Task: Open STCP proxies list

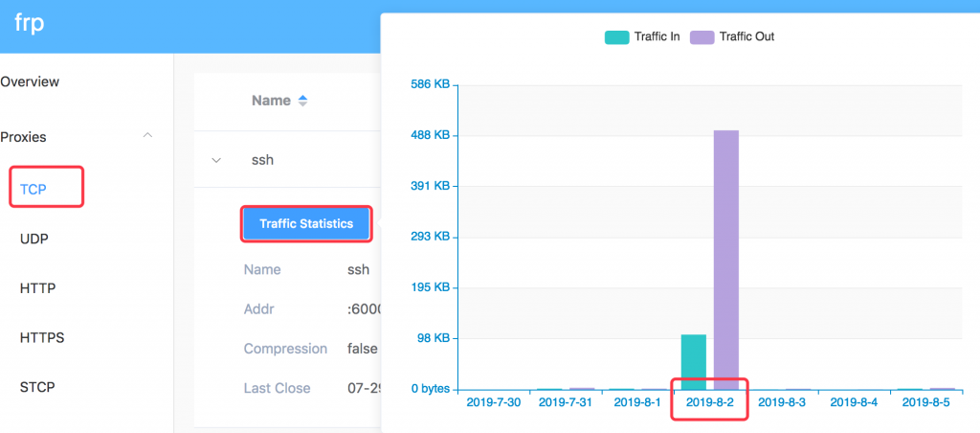Action: [37, 387]
